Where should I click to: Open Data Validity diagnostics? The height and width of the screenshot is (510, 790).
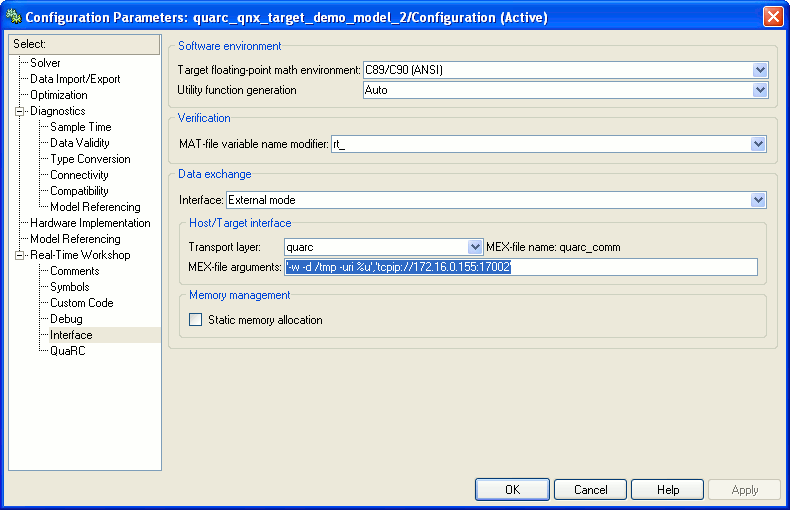pyautogui.click(x=80, y=143)
